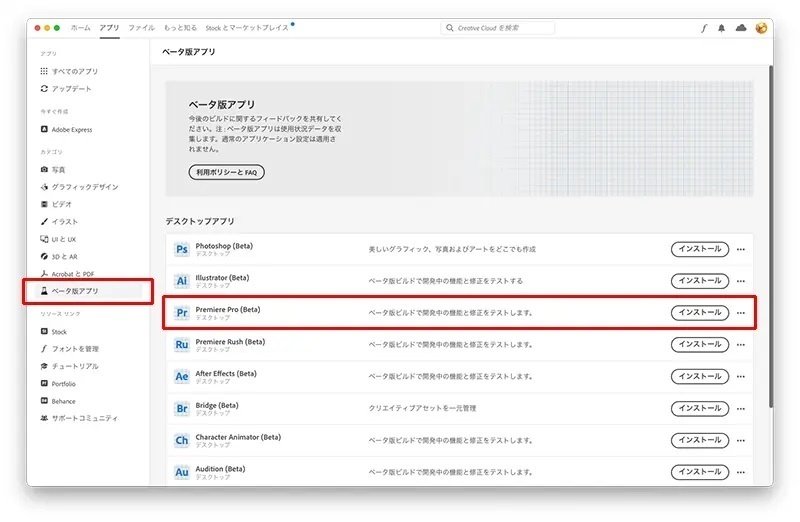The width and height of the screenshot is (800, 522).
Task: Click the Photoshop (Beta) app name
Action: 224,246
